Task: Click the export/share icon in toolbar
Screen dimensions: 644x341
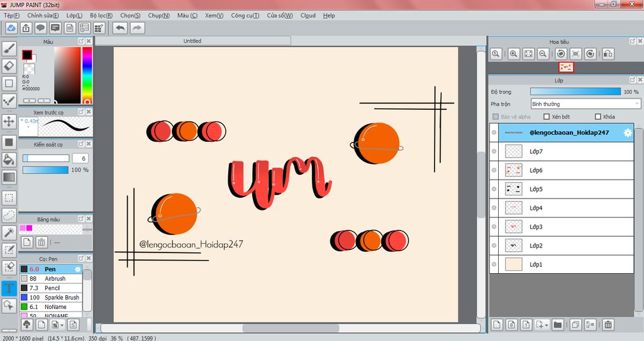Action: point(26,28)
